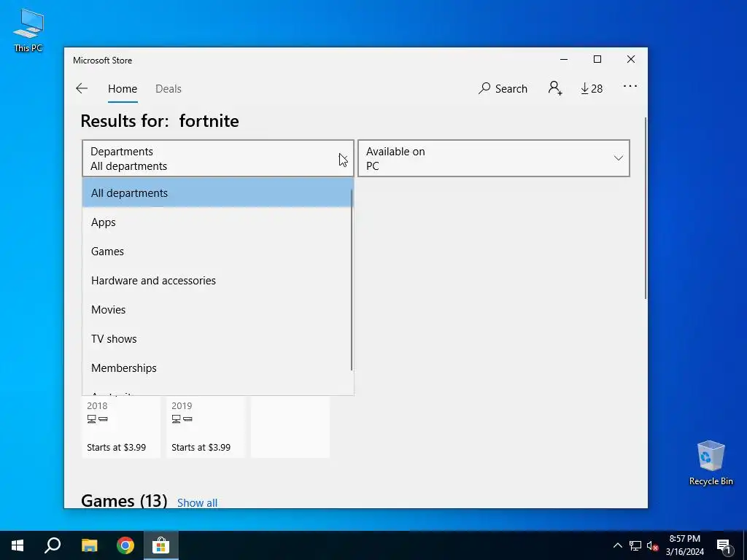Viewport: 747px width, 560px height.
Task: Choose Movies in the departments list
Action: coord(216,309)
